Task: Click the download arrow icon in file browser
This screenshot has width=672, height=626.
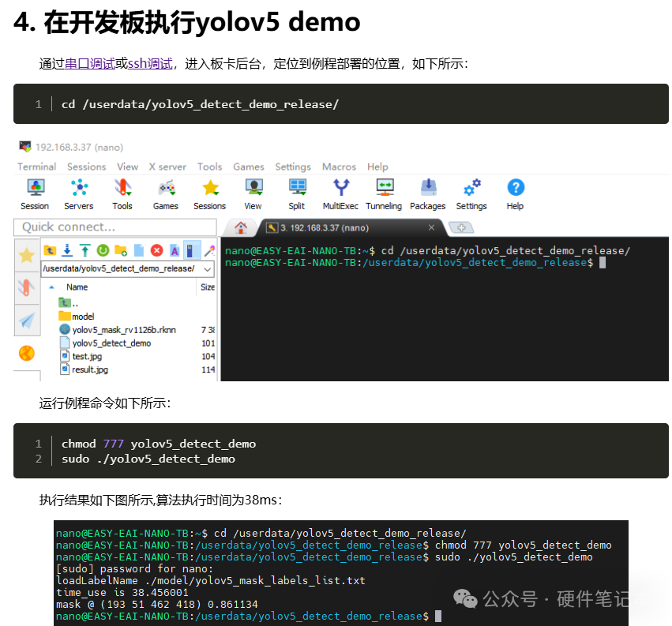Action: click(67, 250)
